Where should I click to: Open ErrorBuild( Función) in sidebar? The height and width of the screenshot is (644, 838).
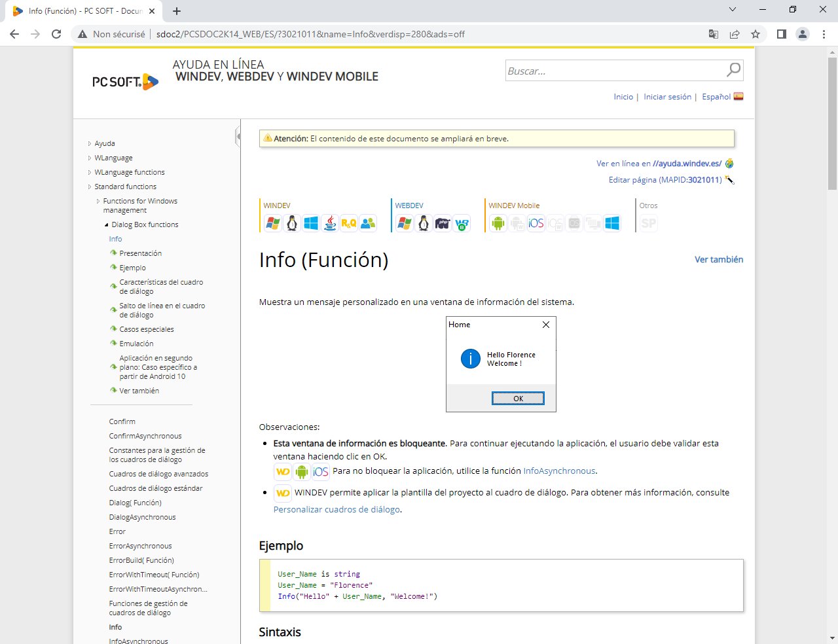coord(141,560)
